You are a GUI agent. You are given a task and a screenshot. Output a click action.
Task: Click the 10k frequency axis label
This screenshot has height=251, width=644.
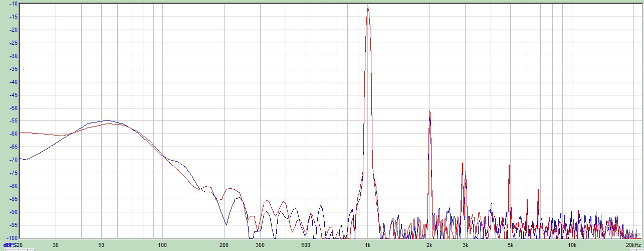click(x=572, y=245)
